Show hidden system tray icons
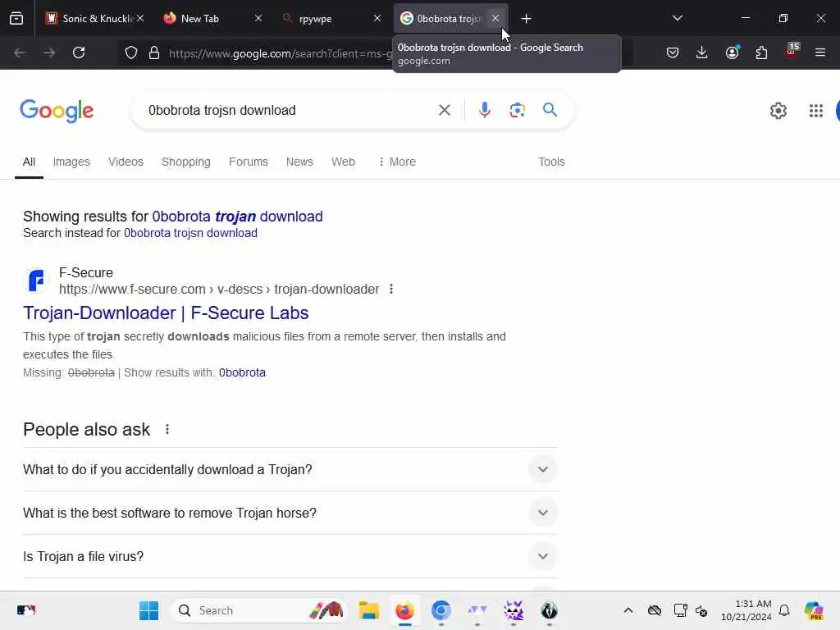The height and width of the screenshot is (630, 840). [x=628, y=610]
